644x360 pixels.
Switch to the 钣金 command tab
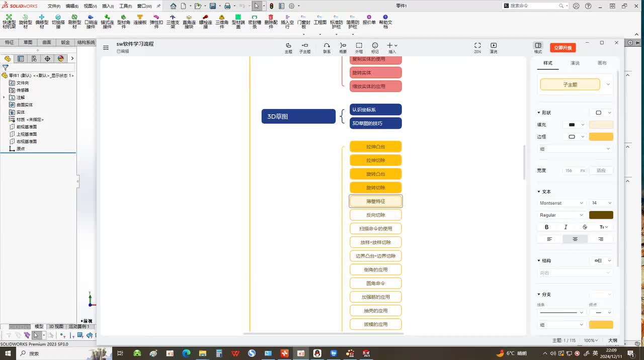(x=65, y=43)
